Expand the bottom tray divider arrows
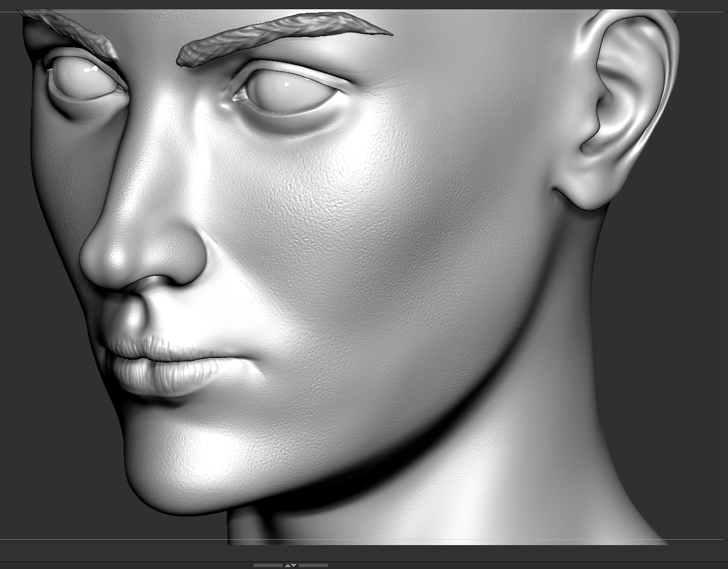728x569 pixels. pos(290,565)
